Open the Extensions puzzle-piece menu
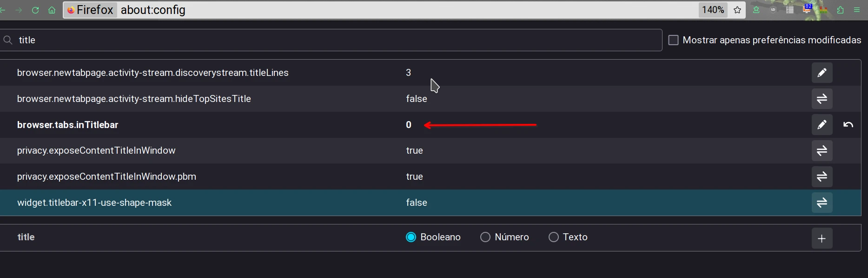The height and width of the screenshot is (278, 868). pyautogui.click(x=840, y=10)
